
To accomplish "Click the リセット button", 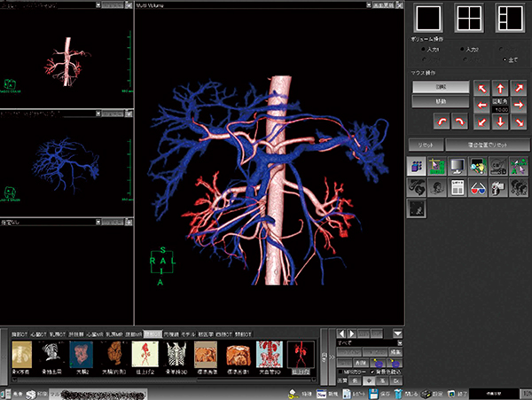I will tap(425, 144).
